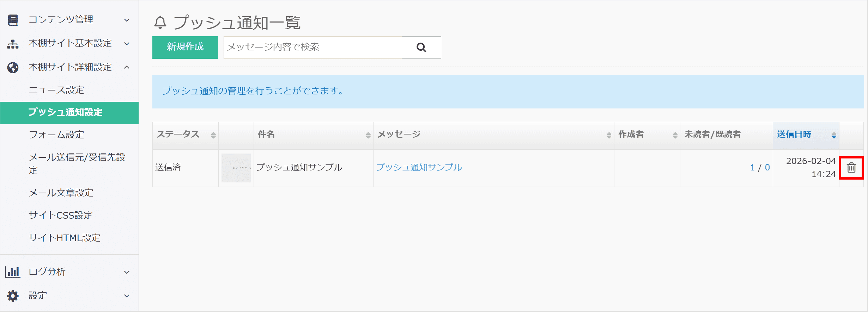
Task: Click the bar chart icon for ログ分析
Action: [13, 272]
